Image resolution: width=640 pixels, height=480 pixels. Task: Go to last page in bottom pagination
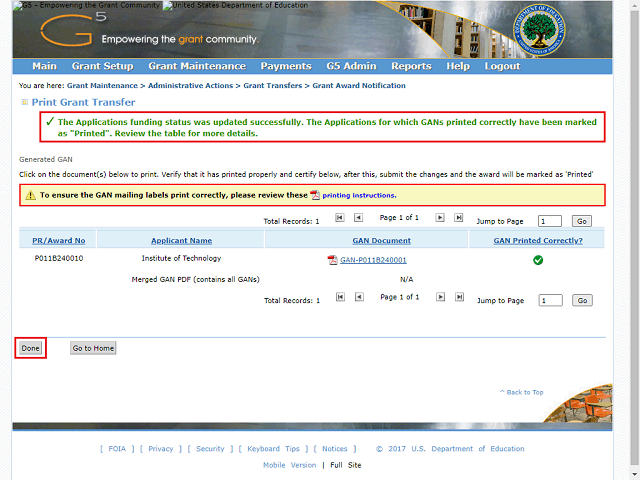point(459,297)
